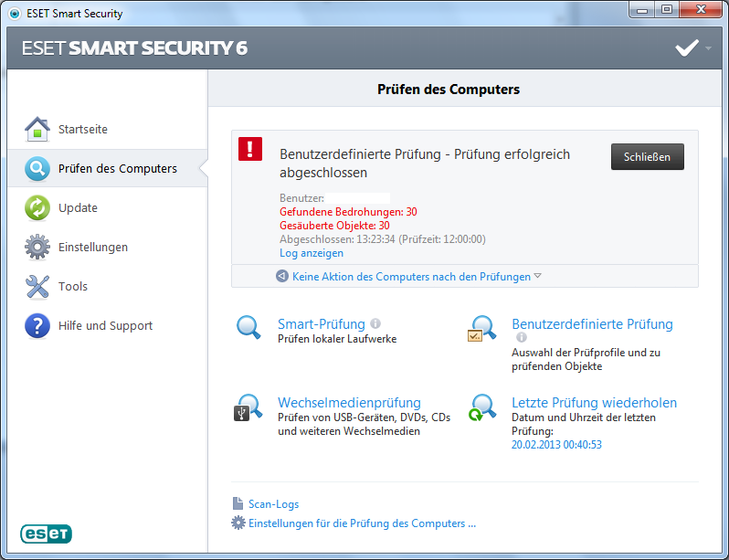729x560 pixels.
Task: Open the Scan-Logs link
Action: 273,504
